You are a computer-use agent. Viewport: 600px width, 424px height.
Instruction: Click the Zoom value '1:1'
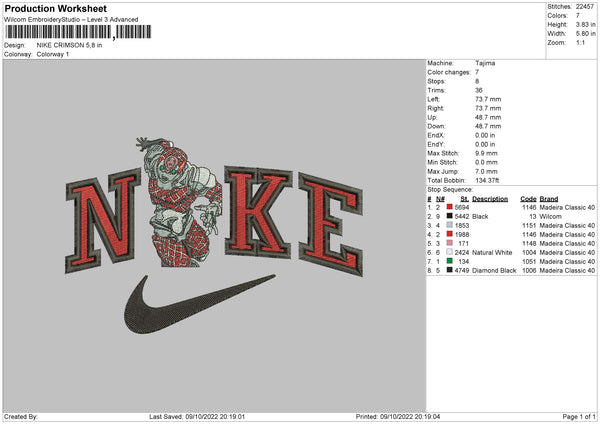tap(580, 42)
